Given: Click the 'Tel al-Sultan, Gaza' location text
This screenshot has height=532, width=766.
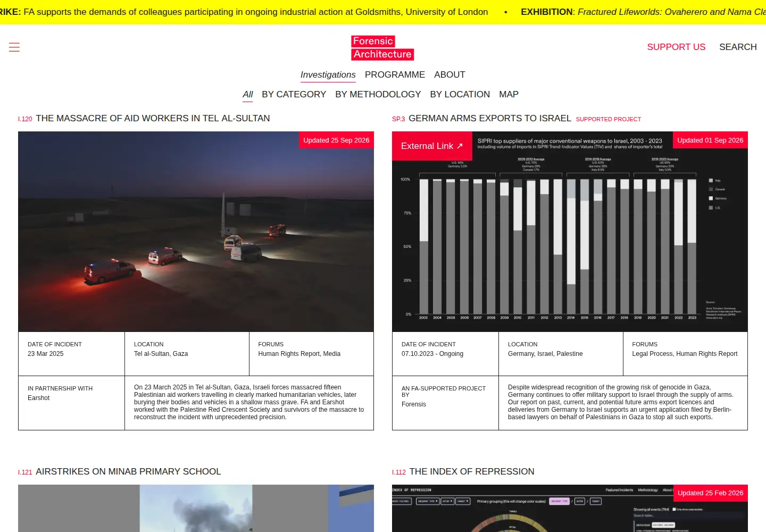Looking at the screenshot, I should [x=161, y=354].
